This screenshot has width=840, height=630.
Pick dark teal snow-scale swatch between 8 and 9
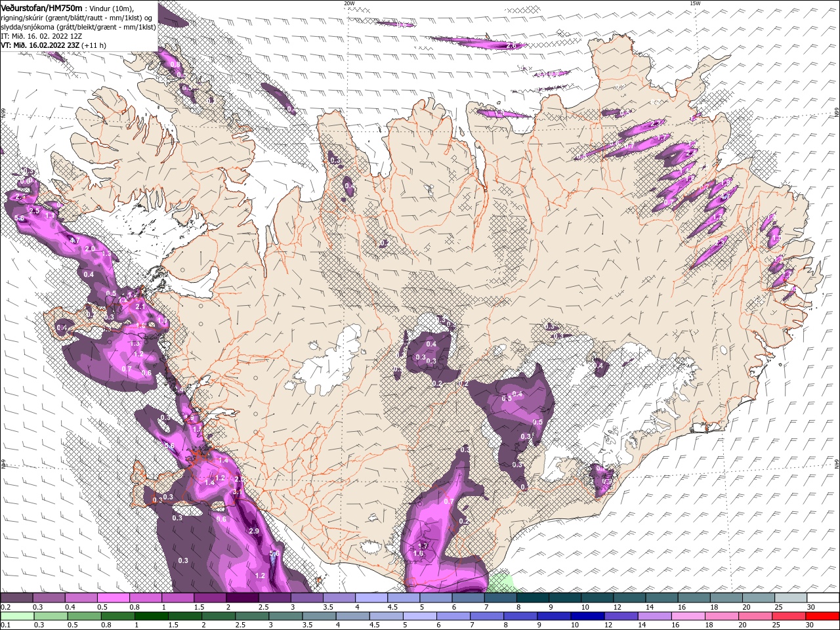point(532,598)
